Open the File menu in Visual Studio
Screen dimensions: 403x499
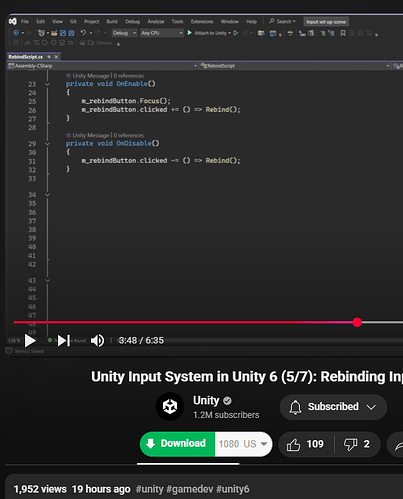coord(25,21)
